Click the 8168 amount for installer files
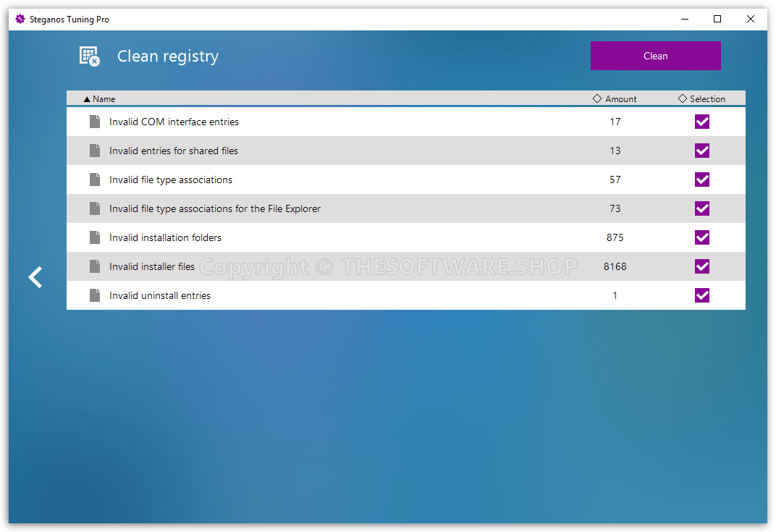776x532 pixels. 615,266
